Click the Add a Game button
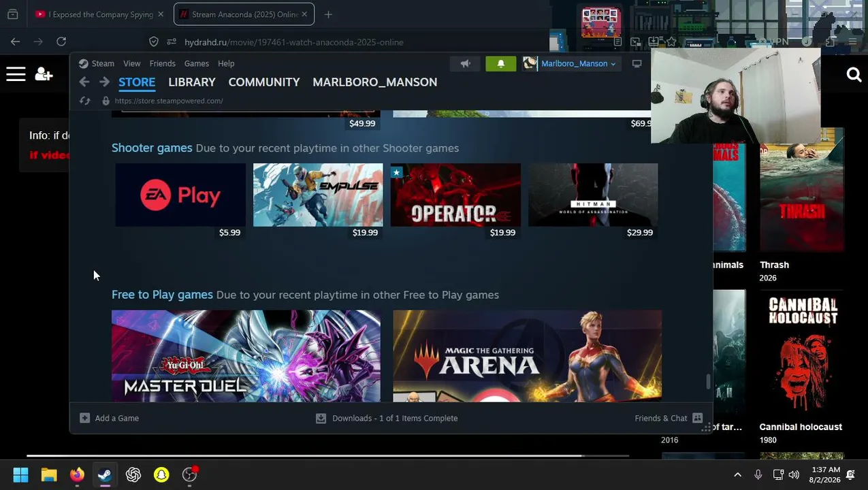868x490 pixels. pyautogui.click(x=109, y=418)
